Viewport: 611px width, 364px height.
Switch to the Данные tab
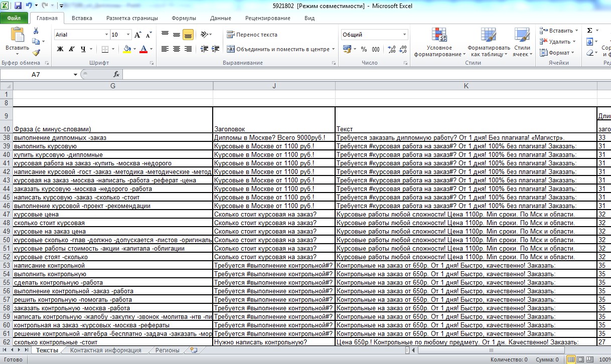pyautogui.click(x=221, y=18)
